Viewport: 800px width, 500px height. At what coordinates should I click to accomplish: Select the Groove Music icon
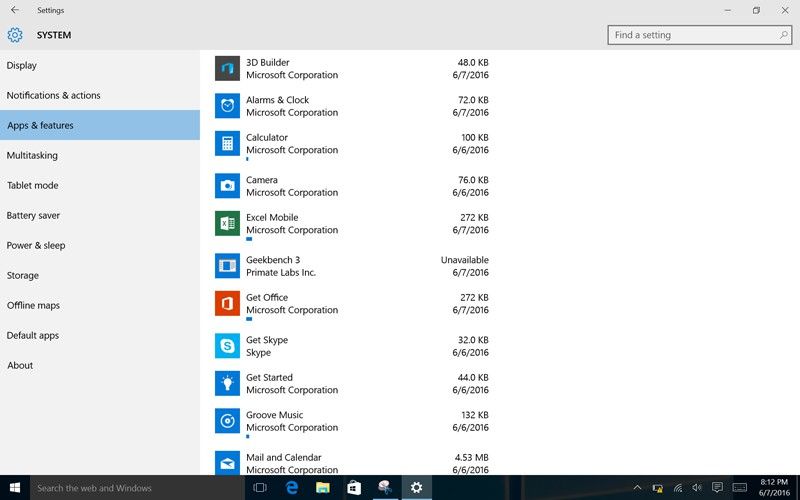[227, 421]
